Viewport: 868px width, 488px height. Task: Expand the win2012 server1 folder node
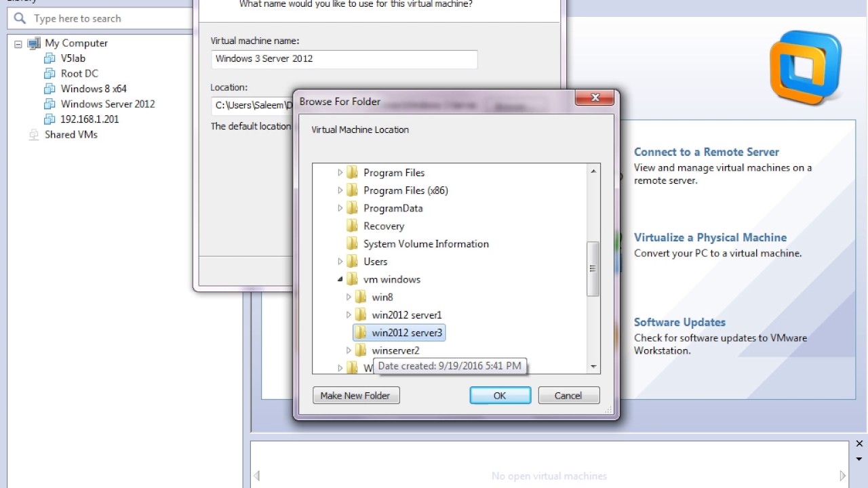click(x=349, y=314)
